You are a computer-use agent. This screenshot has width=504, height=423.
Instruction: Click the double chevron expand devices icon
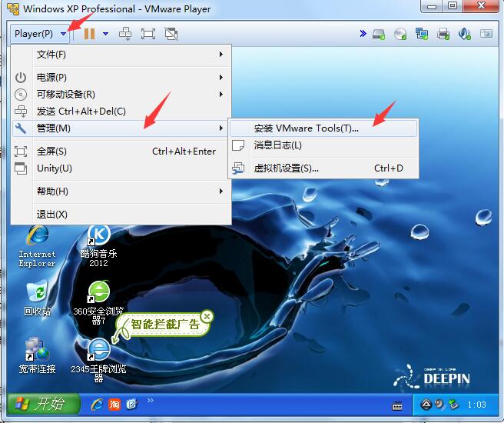363,33
